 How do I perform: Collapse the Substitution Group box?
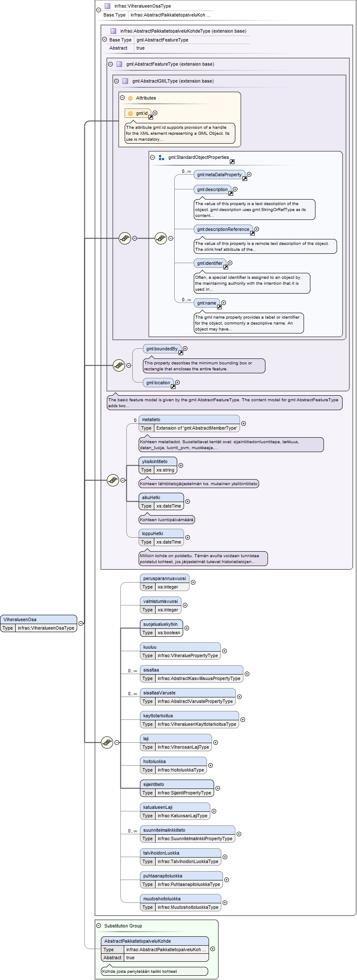coord(98,926)
